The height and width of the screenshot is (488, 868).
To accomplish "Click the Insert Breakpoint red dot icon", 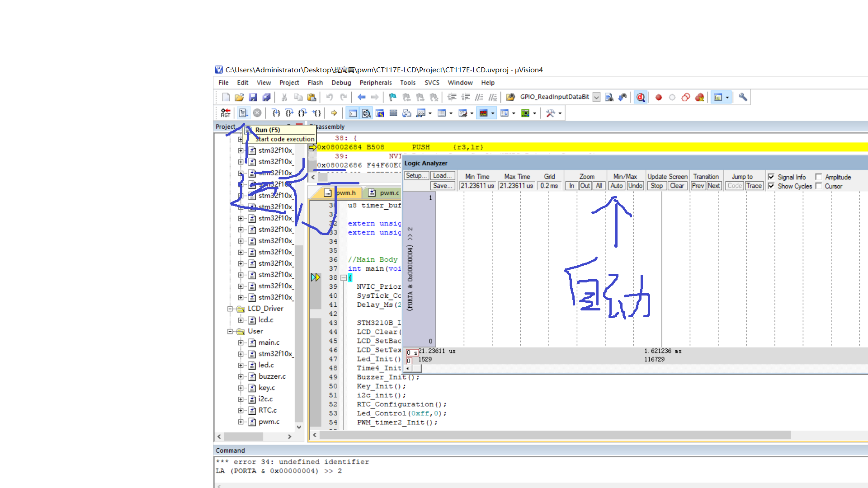I will 659,97.
